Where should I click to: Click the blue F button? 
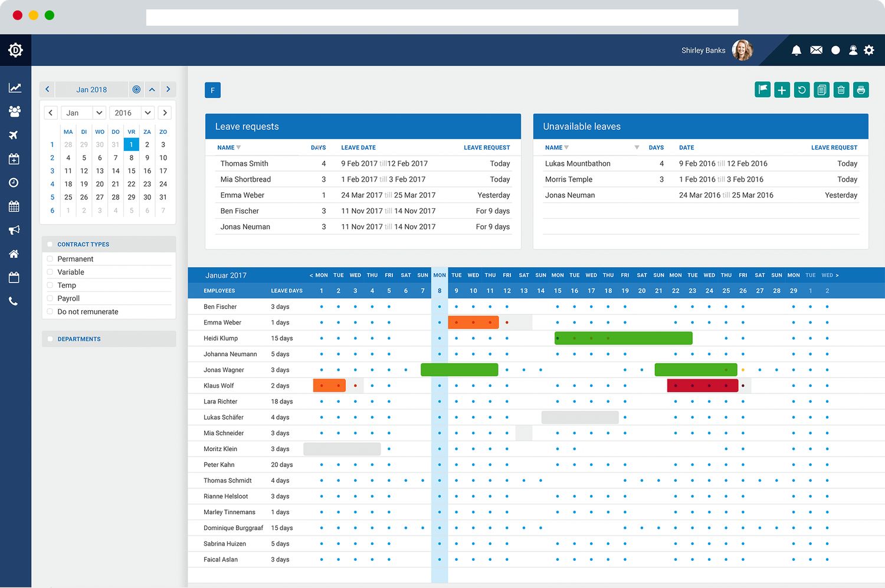pos(212,90)
